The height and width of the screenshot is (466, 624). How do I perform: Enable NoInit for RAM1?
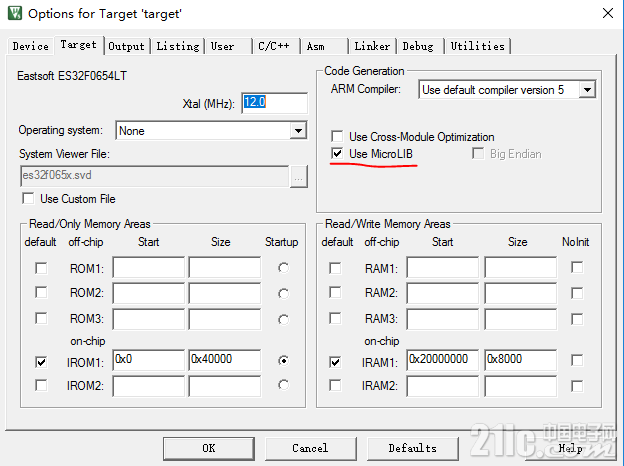577,267
